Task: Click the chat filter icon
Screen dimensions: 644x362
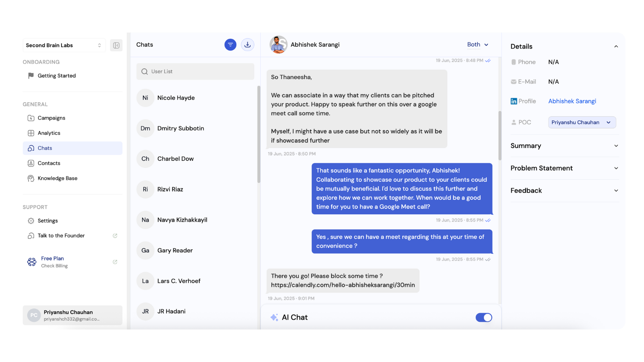Action: click(x=230, y=45)
